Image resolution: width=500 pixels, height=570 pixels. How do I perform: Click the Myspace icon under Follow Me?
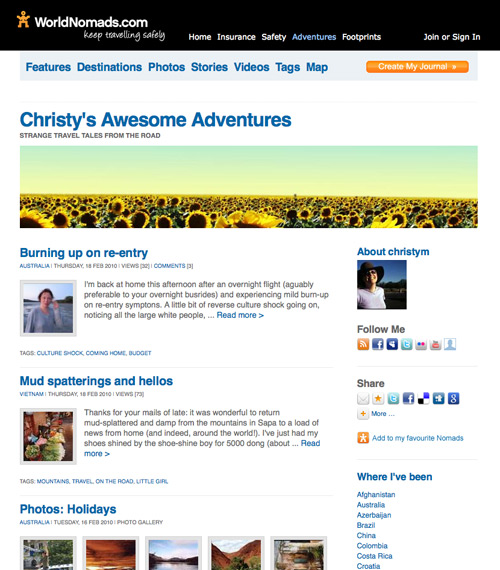(x=392, y=344)
